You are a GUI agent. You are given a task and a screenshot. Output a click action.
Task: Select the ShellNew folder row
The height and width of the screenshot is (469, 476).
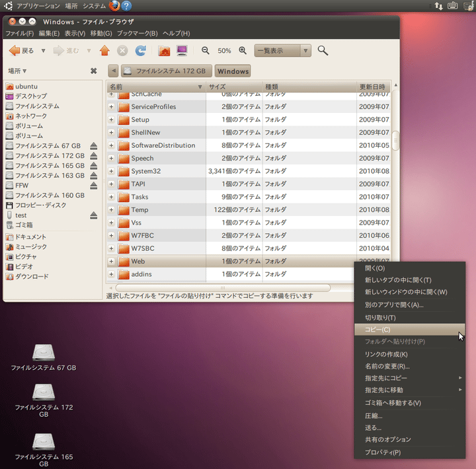[x=249, y=133]
